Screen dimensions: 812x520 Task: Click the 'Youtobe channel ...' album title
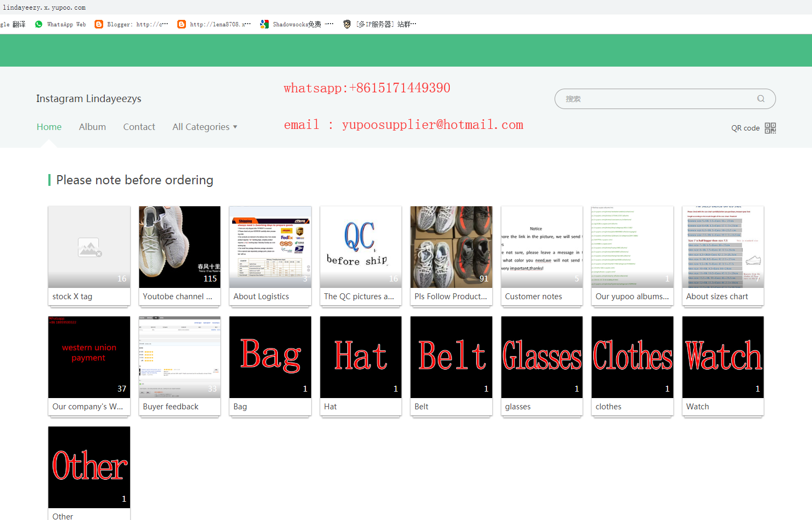coord(177,297)
